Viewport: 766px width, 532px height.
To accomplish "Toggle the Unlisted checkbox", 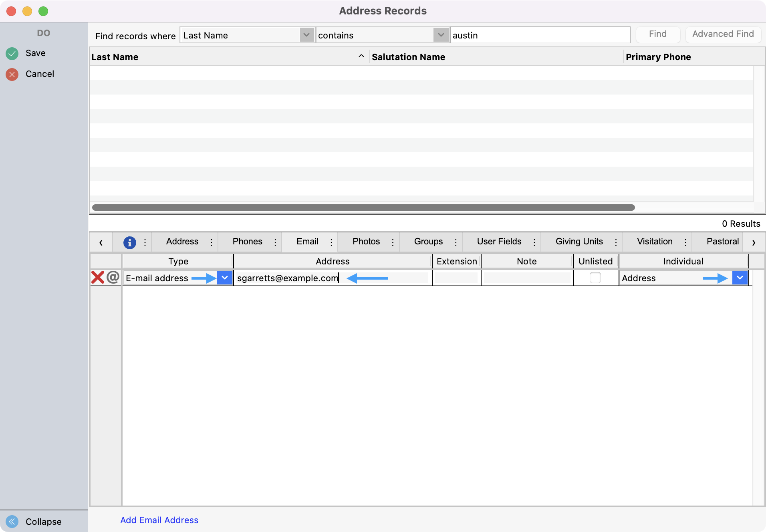I will click(595, 278).
